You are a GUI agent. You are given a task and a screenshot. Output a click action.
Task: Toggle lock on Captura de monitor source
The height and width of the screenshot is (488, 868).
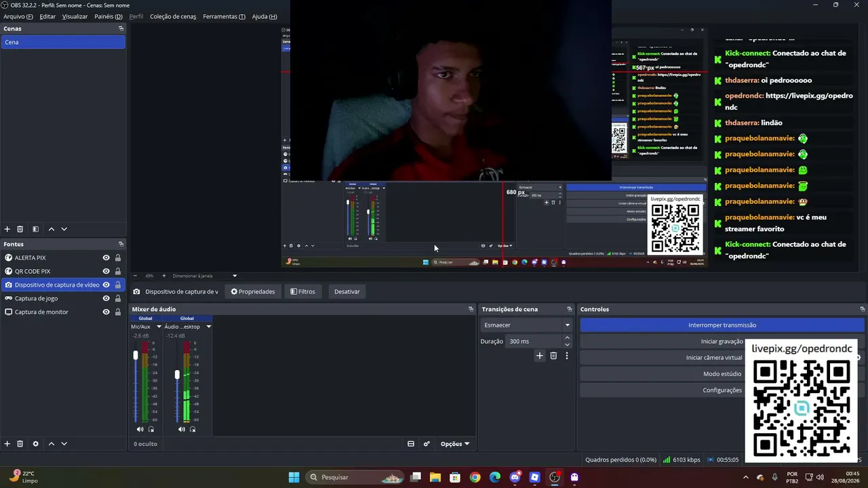tap(118, 312)
